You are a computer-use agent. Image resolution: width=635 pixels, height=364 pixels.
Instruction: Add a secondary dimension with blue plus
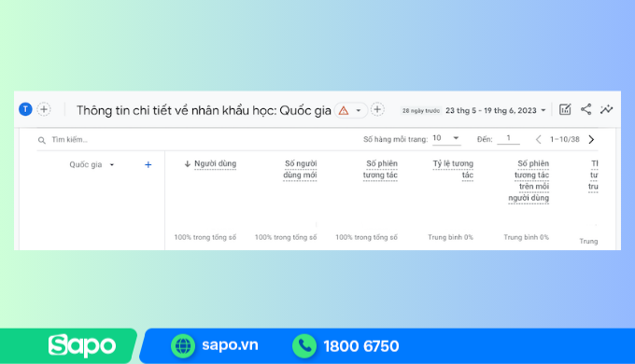tap(148, 165)
